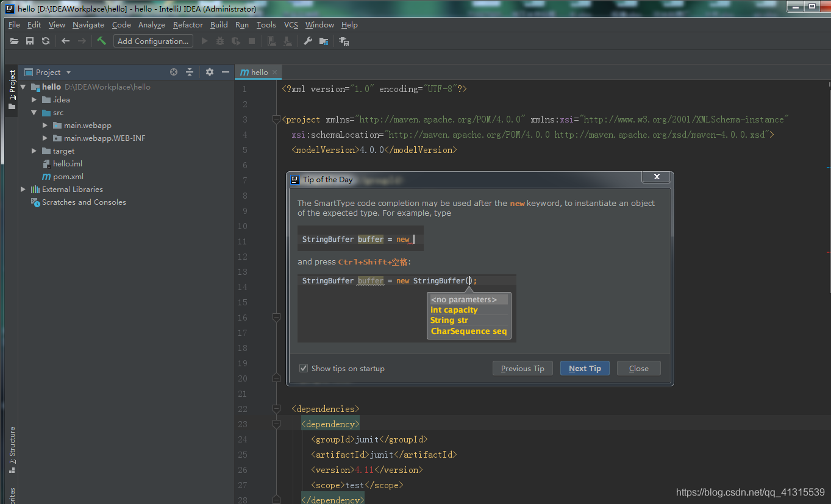Expand the target folder
This screenshot has width=831, height=504.
pos(34,151)
